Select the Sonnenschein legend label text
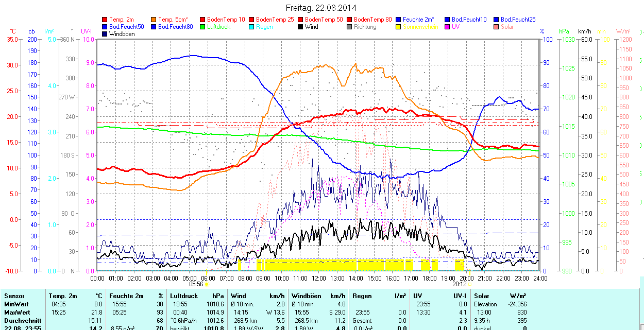This screenshot has height=330, width=644. [x=420, y=27]
